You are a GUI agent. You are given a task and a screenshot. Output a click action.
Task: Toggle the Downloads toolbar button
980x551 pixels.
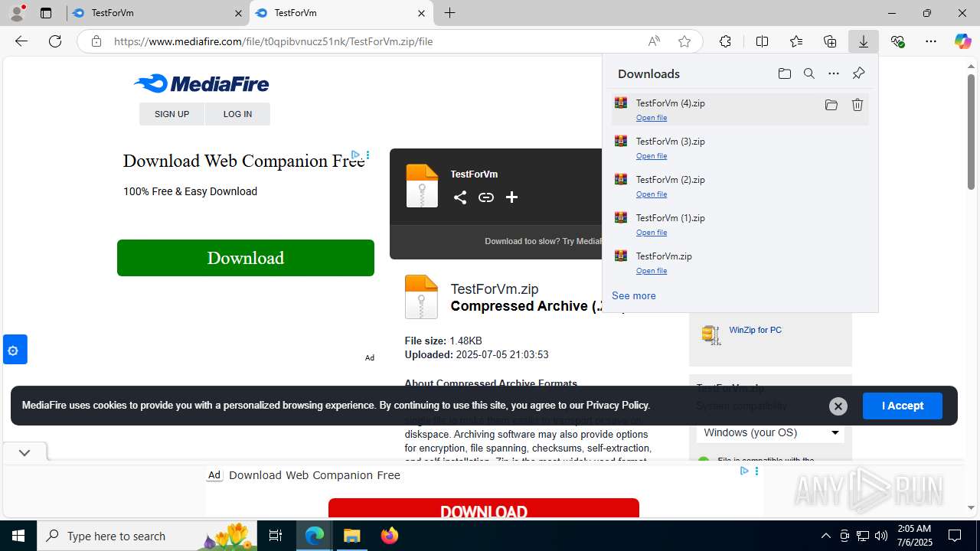(864, 41)
